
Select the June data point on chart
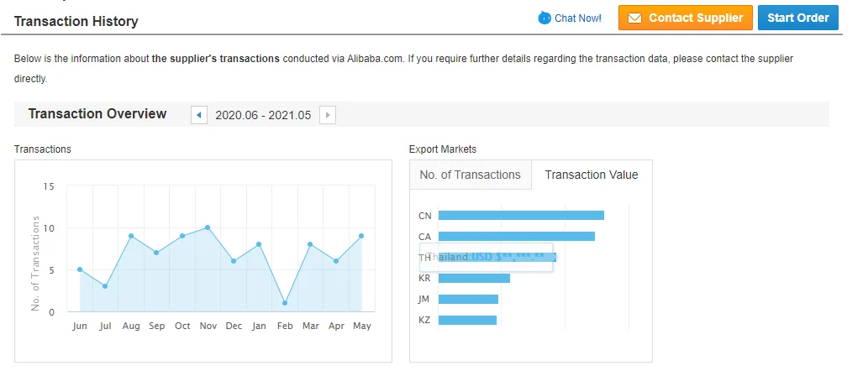click(80, 269)
